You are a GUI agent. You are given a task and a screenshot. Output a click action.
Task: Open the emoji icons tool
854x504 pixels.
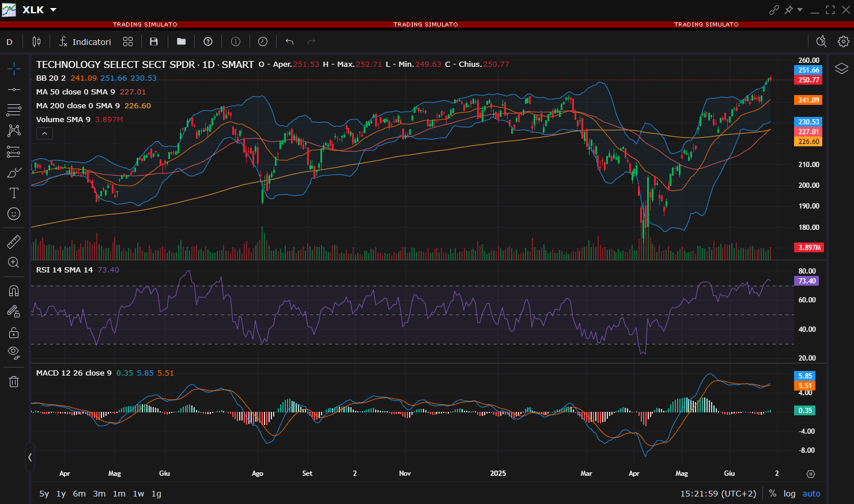click(x=14, y=214)
